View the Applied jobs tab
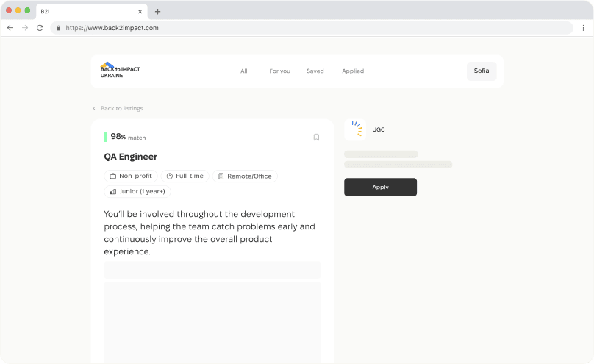Screen dimensions: 594x364 click(x=353, y=71)
